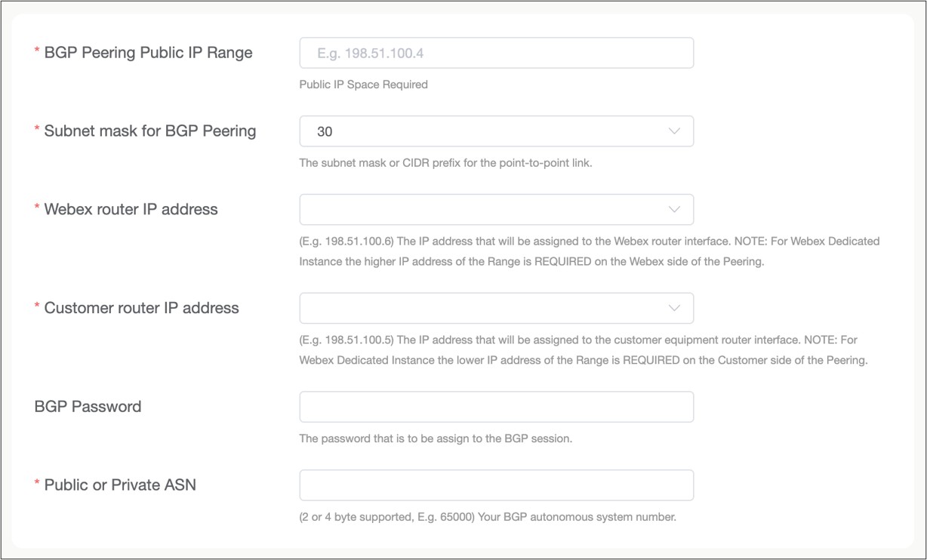927x560 pixels.
Task: Click the Webex Dedicated Instance higher IP note
Action: [589, 252]
